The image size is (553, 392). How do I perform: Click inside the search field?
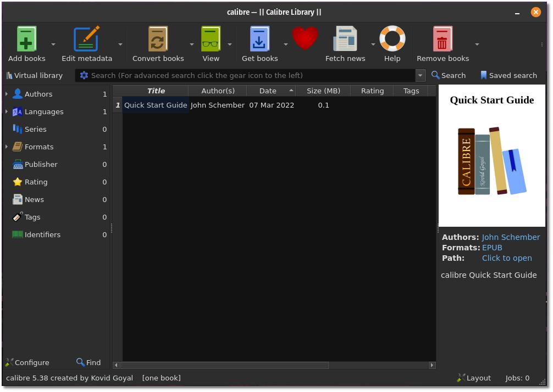(247, 75)
